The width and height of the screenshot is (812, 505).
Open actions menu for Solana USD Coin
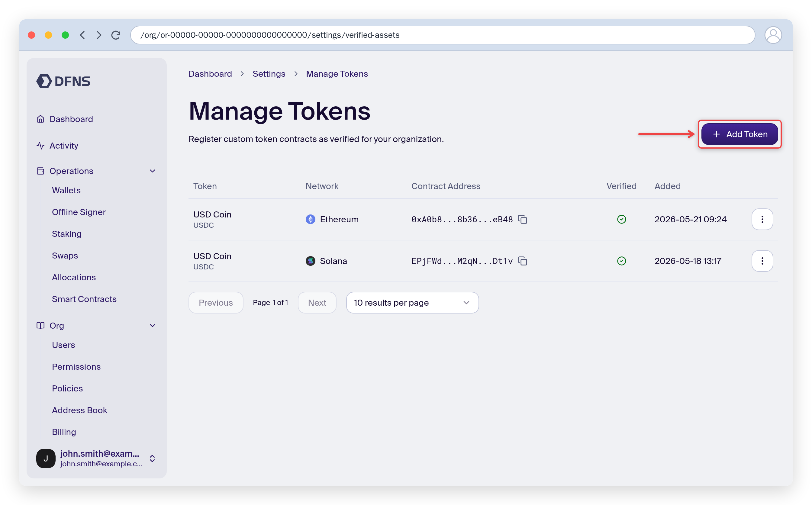pyautogui.click(x=762, y=261)
